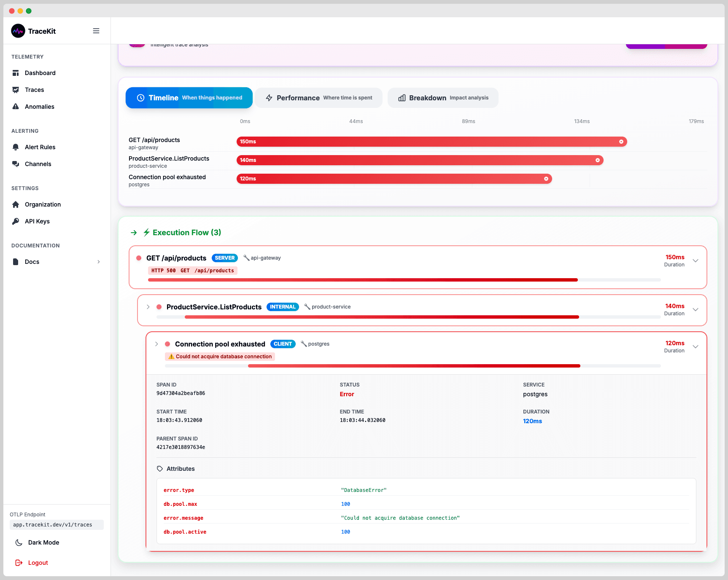The height and width of the screenshot is (580, 728).
Task: Select Traces in the Telemetry sidebar
Action: (x=34, y=90)
